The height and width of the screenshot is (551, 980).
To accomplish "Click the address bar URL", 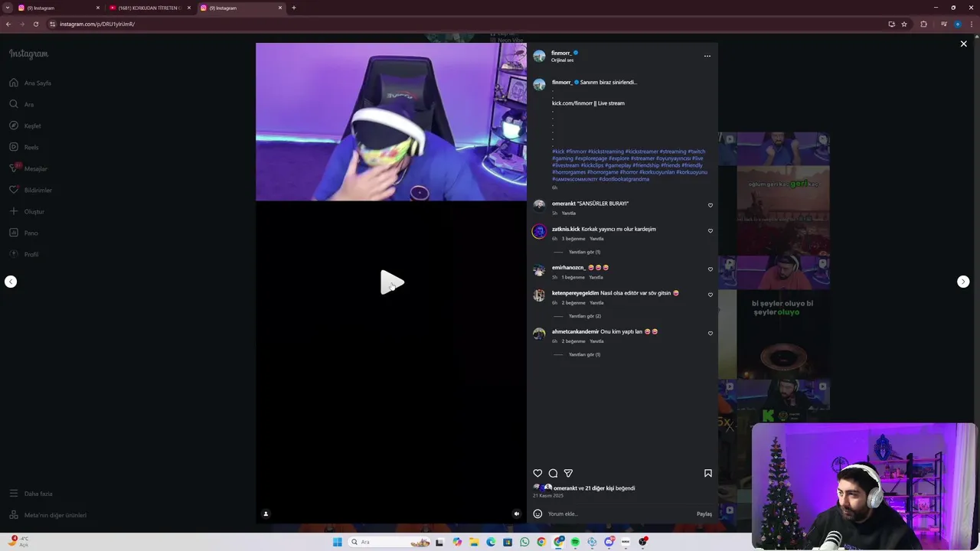I will [x=97, y=24].
